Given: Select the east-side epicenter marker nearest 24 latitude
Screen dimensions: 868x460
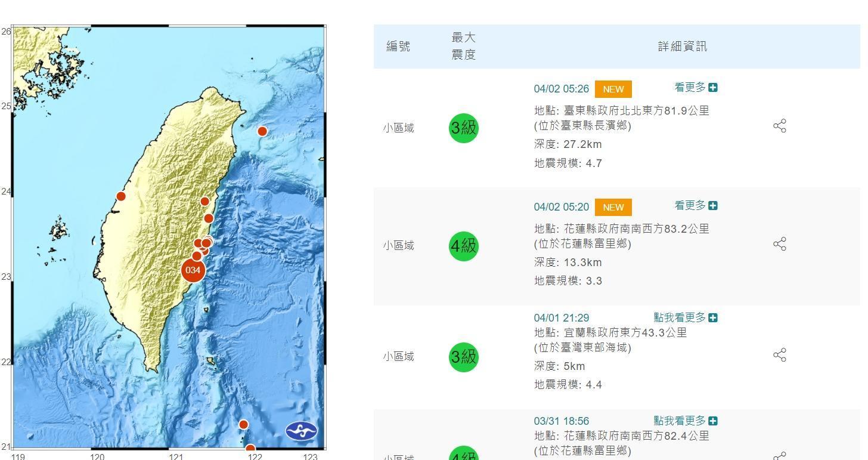Looking at the screenshot, I should [204, 202].
